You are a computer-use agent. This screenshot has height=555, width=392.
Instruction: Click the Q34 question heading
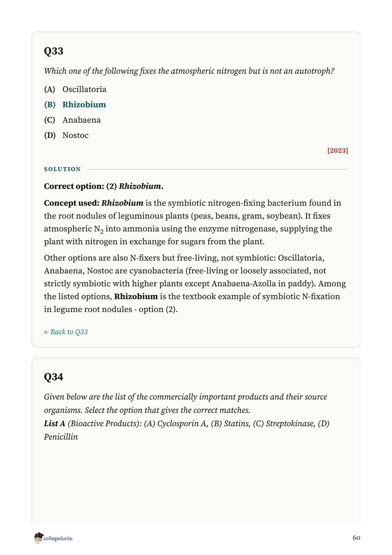click(x=53, y=377)
